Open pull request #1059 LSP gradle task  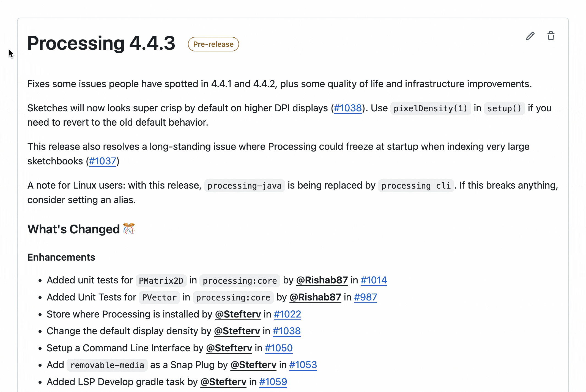pos(273,382)
